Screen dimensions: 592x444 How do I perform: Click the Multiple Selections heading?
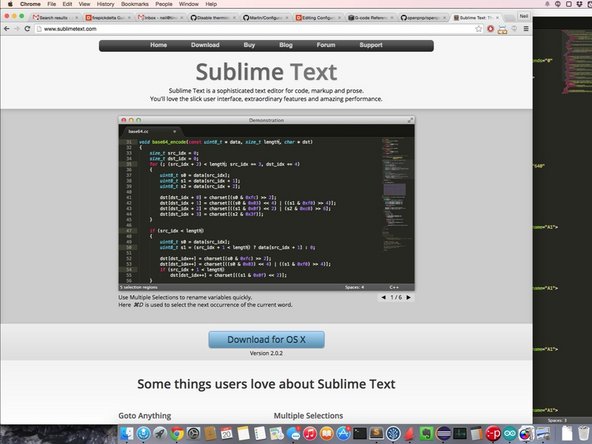click(x=308, y=416)
